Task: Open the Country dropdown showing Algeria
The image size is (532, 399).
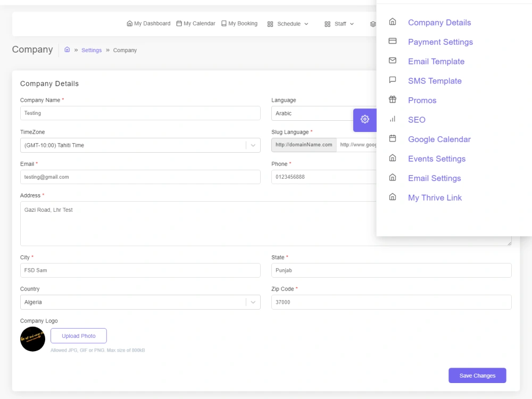Action: (140, 302)
